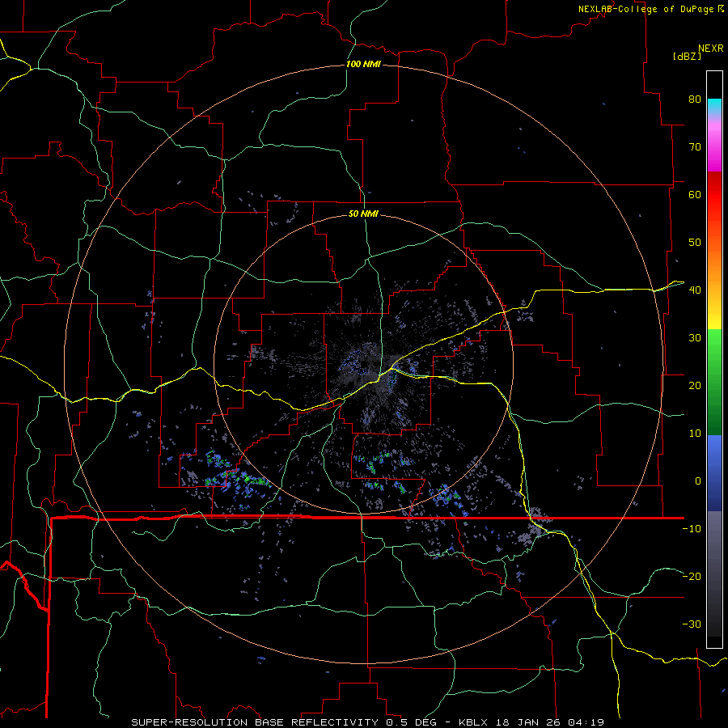Click the 70 value on the dBZ scale
This screenshot has height=728, width=728.
(695, 147)
